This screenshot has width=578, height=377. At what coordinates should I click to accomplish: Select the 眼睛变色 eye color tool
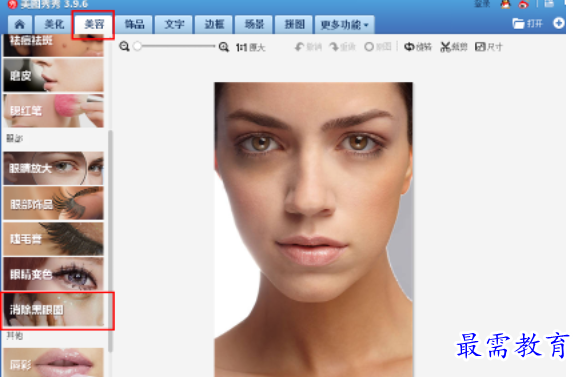pos(53,274)
